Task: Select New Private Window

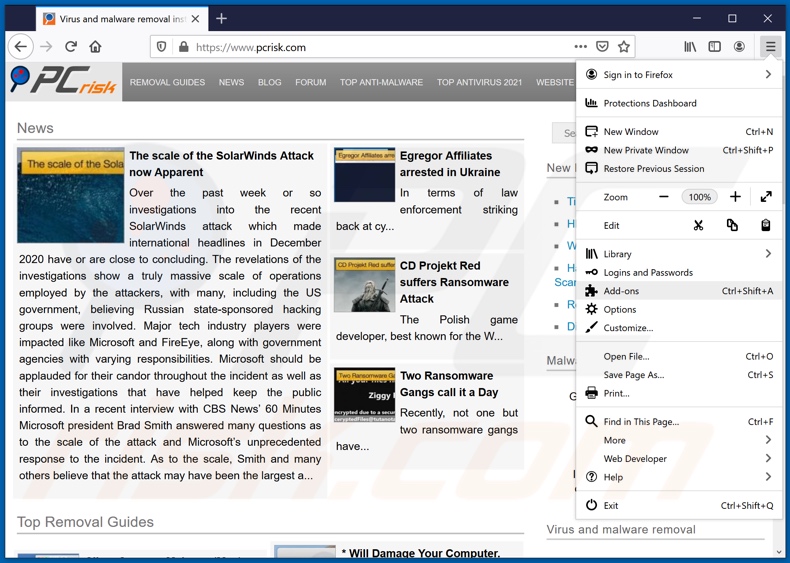Action: 645,150
